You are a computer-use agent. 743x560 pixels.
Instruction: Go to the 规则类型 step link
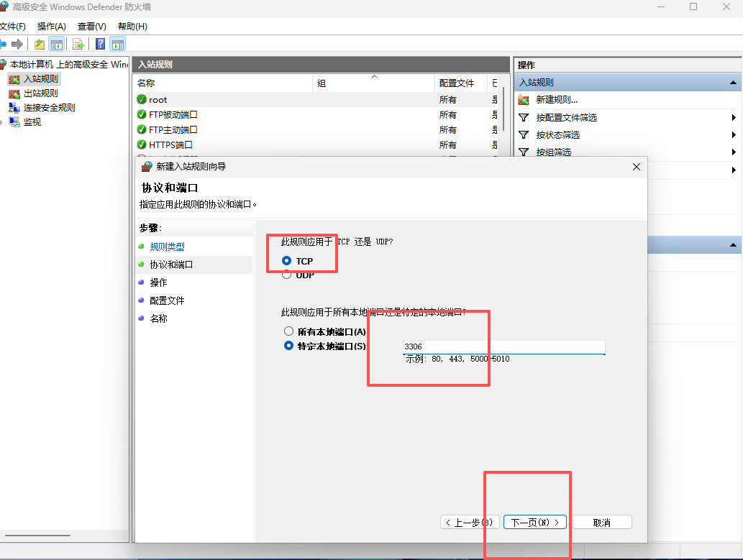click(168, 247)
